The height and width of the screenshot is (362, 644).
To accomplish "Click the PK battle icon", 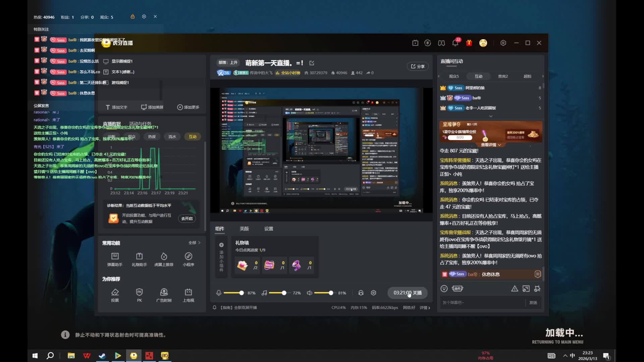I will click(139, 292).
